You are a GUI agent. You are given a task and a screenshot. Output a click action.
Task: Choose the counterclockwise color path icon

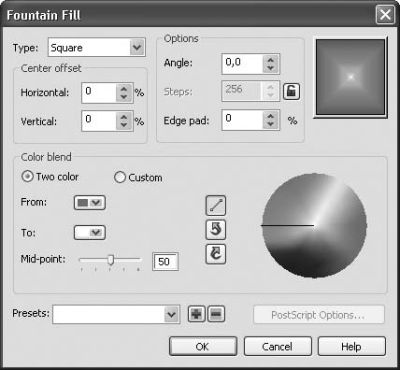(216, 230)
